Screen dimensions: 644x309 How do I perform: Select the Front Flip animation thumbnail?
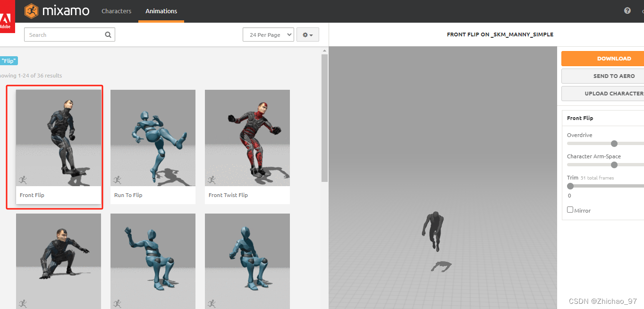(59, 138)
